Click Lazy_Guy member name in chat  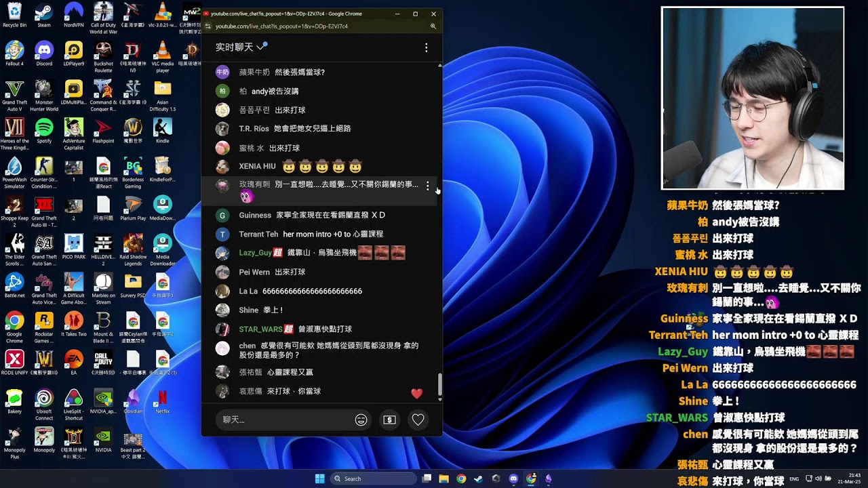(256, 253)
